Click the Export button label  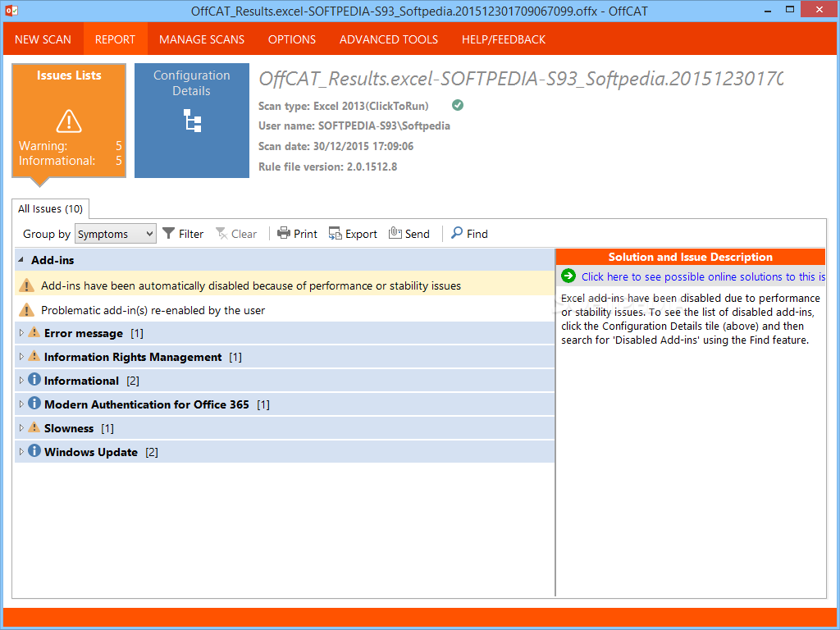(x=361, y=234)
